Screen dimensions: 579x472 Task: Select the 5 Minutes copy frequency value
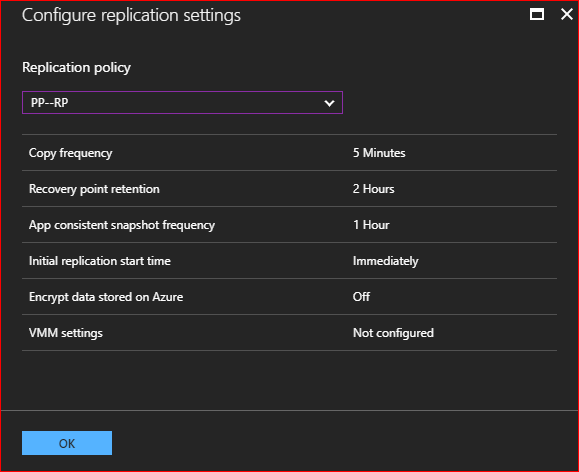[379, 153]
